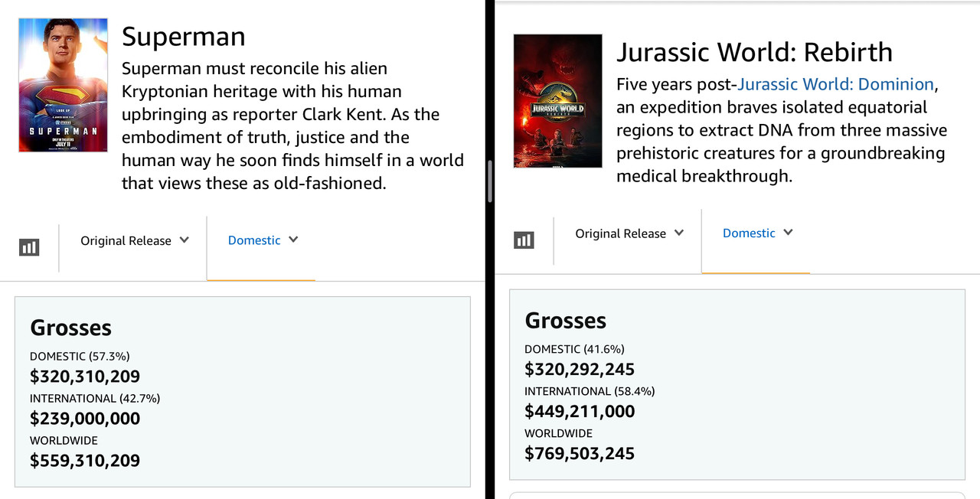Open the Jurassic World: Dominion link

pyautogui.click(x=835, y=84)
